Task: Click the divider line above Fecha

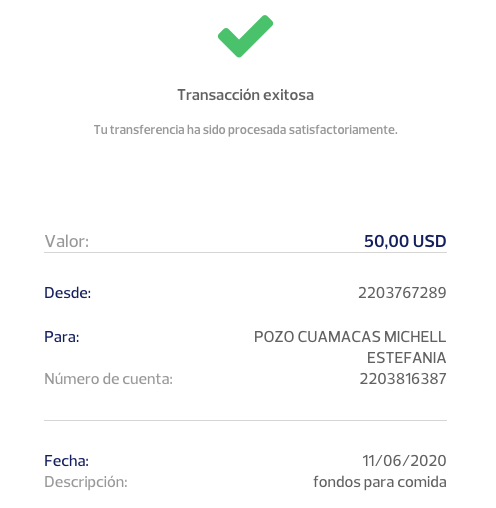Action: pyautogui.click(x=245, y=420)
